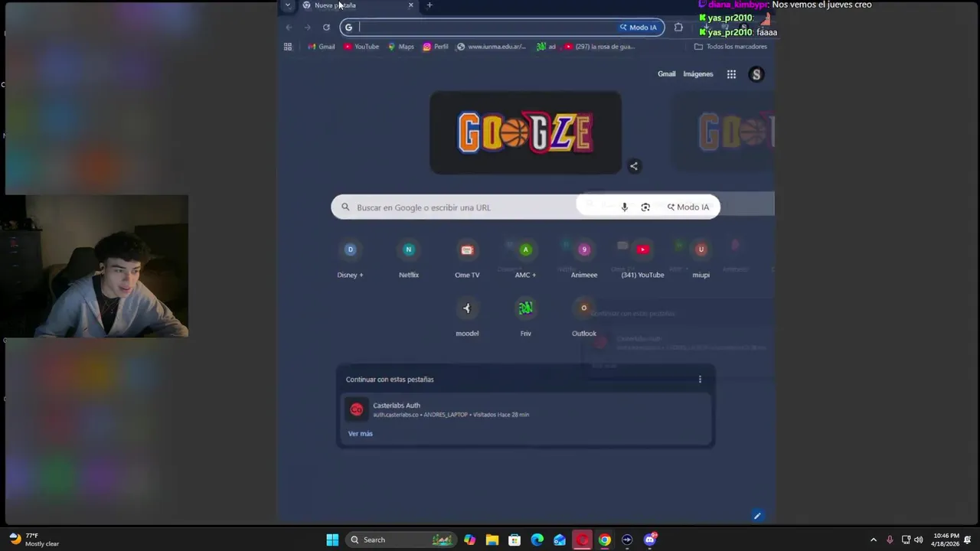
Task: Open Microsoft Edge from the taskbar
Action: pos(537,540)
